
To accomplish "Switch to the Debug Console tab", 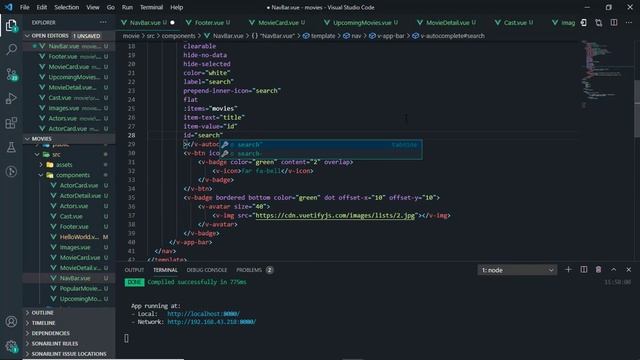I will (x=207, y=270).
